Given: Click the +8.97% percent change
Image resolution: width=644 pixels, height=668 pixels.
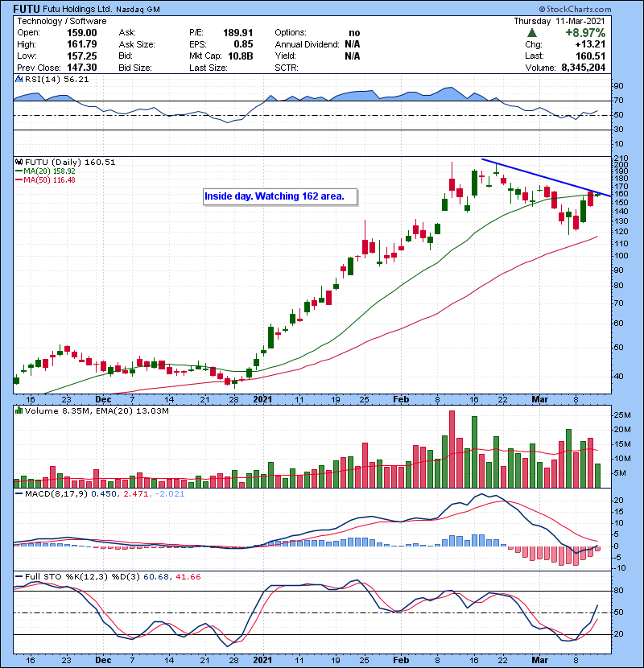Looking at the screenshot, I should tap(585, 33).
